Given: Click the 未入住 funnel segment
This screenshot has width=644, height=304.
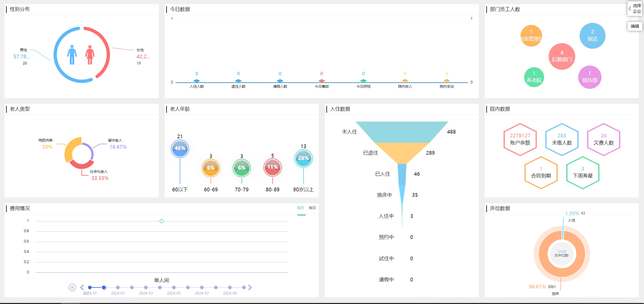Looking at the screenshot, I should pos(402,131).
